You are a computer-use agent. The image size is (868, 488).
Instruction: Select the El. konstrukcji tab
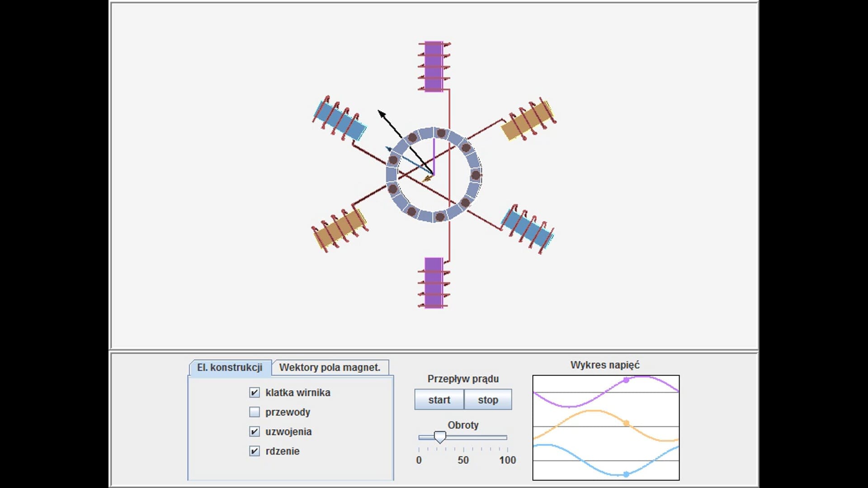coord(230,367)
